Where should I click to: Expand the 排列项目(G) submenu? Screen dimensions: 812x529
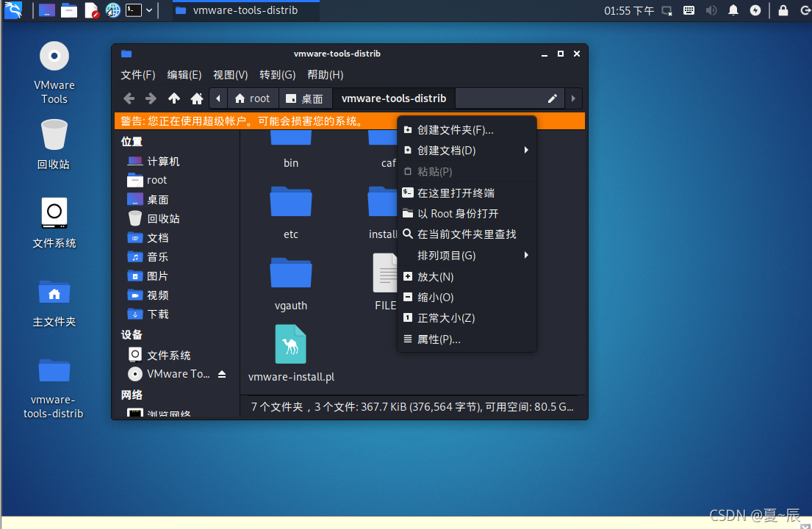coord(467,256)
